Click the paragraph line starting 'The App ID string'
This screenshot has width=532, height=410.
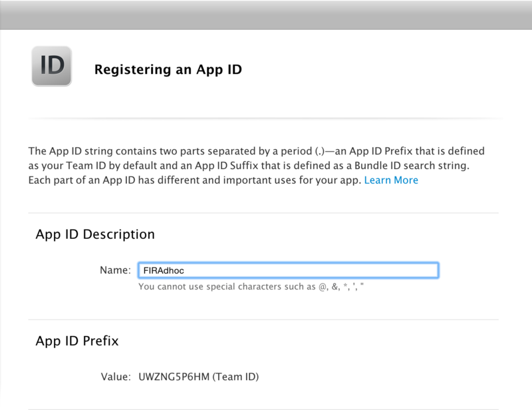(257, 151)
